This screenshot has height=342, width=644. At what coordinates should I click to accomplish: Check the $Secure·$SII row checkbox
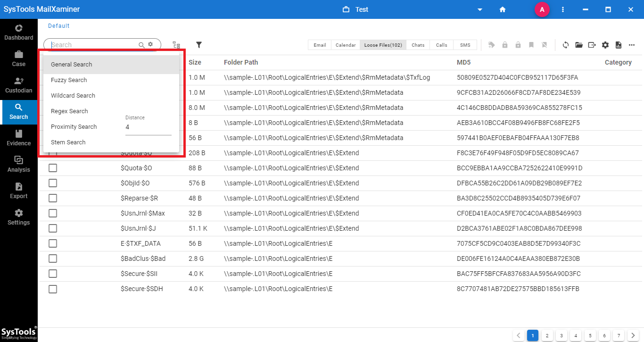tap(53, 274)
